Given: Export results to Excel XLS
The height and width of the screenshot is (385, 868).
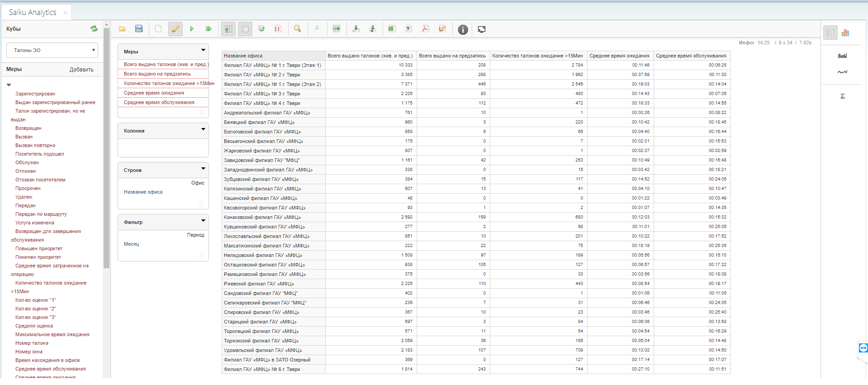Looking at the screenshot, I should tap(392, 29).
